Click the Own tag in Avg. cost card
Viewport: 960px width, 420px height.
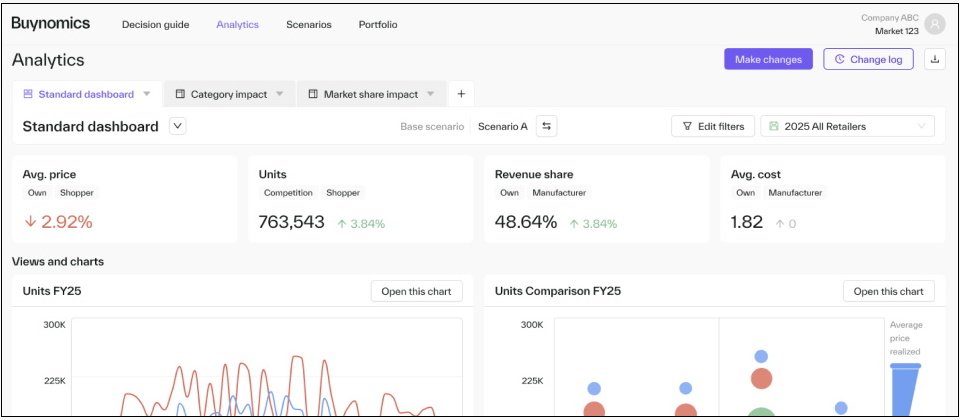(x=745, y=193)
